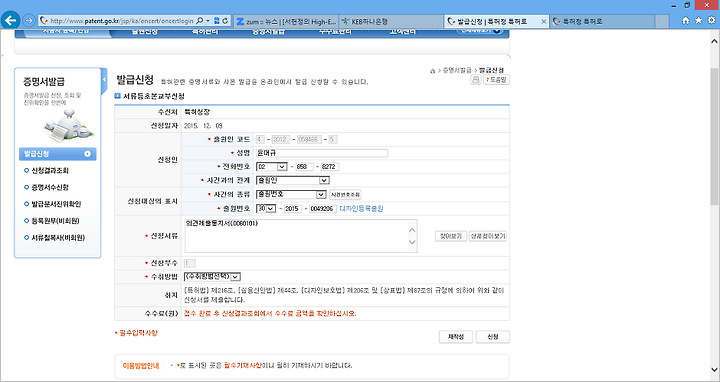Submit with the 신청 button
This screenshot has height=382, width=720.
tap(493, 337)
